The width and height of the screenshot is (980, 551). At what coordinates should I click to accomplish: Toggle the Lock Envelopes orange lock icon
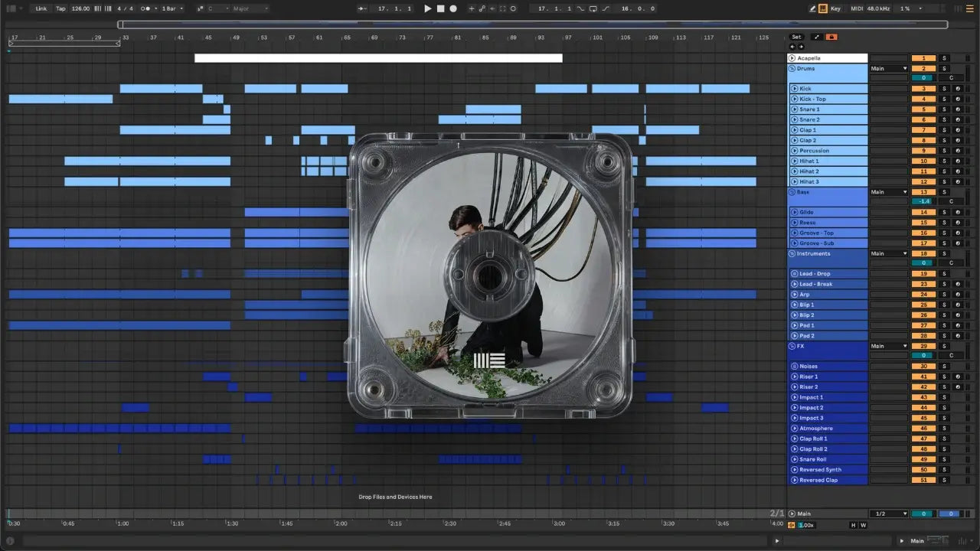(831, 37)
